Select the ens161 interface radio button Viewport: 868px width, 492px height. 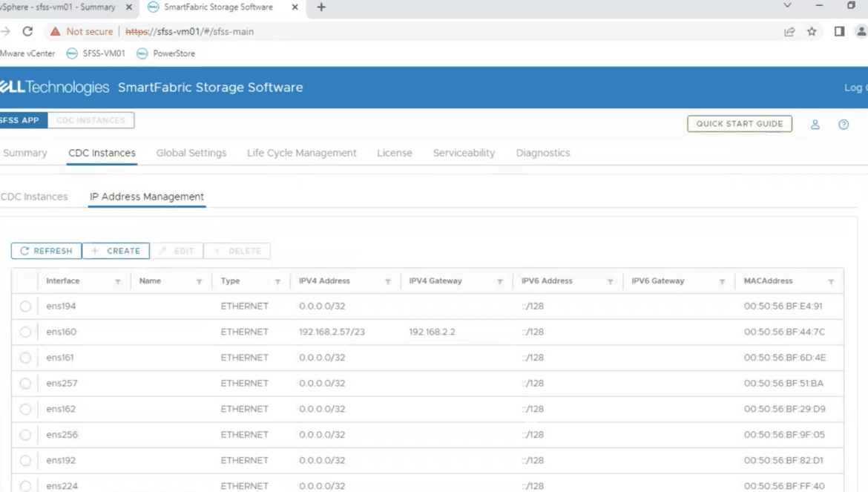(x=25, y=358)
